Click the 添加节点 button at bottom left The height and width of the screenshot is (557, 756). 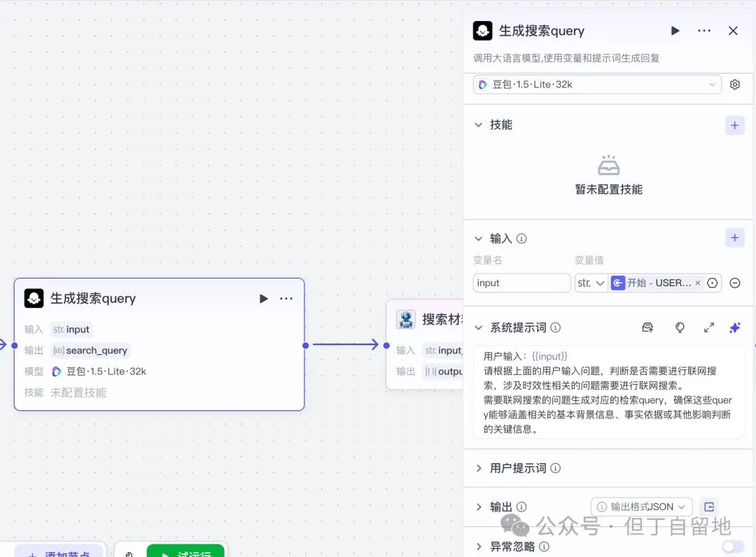point(59,553)
